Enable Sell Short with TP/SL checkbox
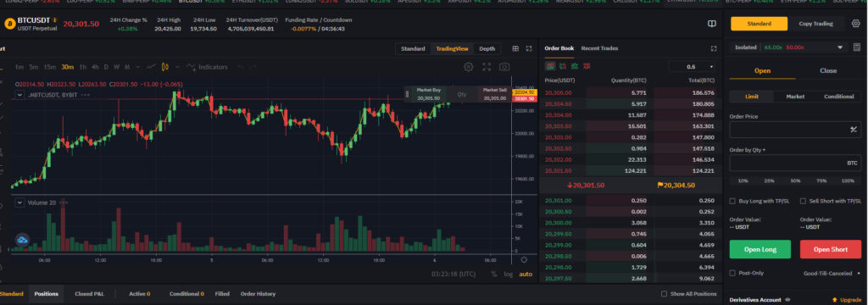 coord(804,202)
